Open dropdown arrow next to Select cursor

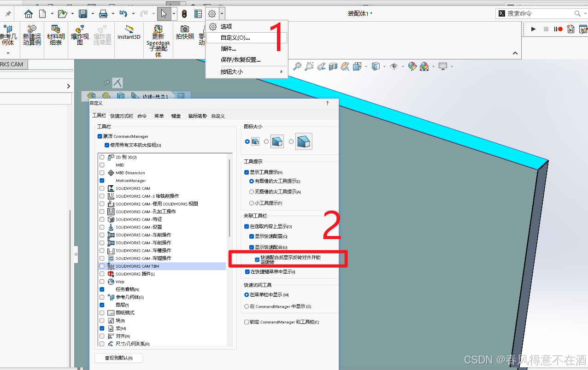tap(174, 14)
